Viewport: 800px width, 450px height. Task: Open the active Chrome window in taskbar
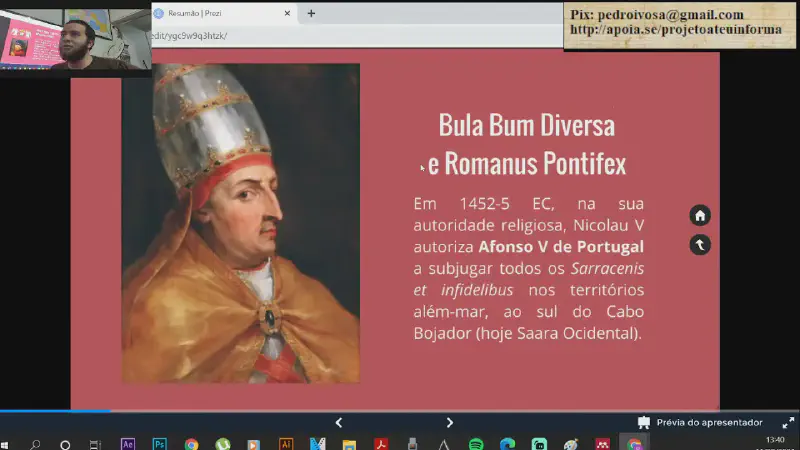click(x=634, y=444)
